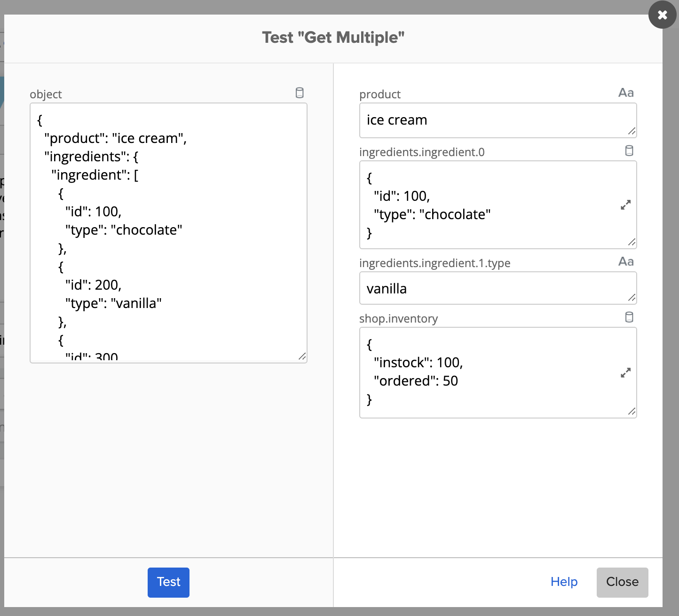Open the Help link
Viewport: 679px width, 616px height.
tap(564, 582)
